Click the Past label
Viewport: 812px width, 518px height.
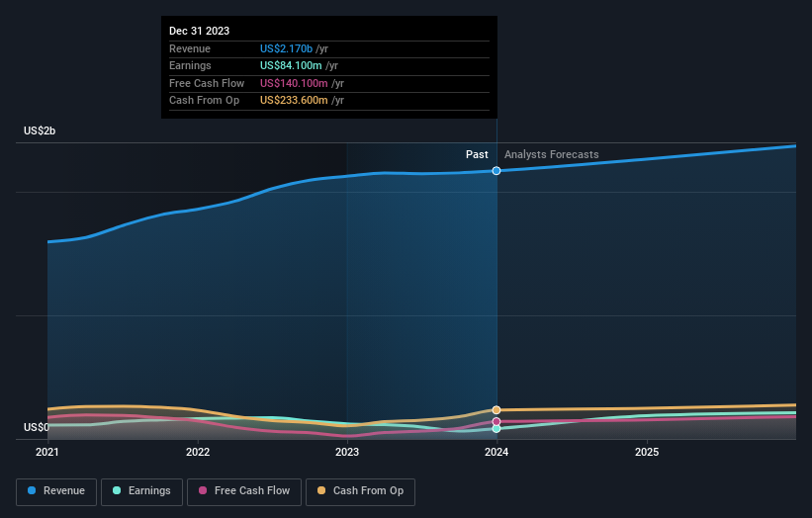477,154
